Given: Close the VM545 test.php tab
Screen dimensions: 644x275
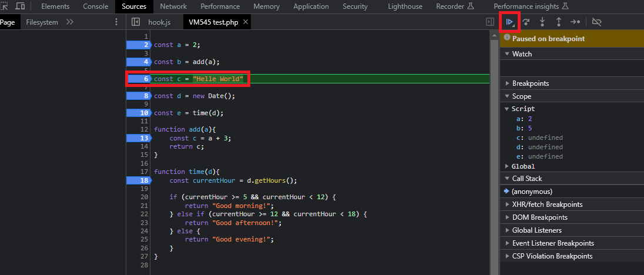Looking at the screenshot, I should pyautogui.click(x=246, y=22).
